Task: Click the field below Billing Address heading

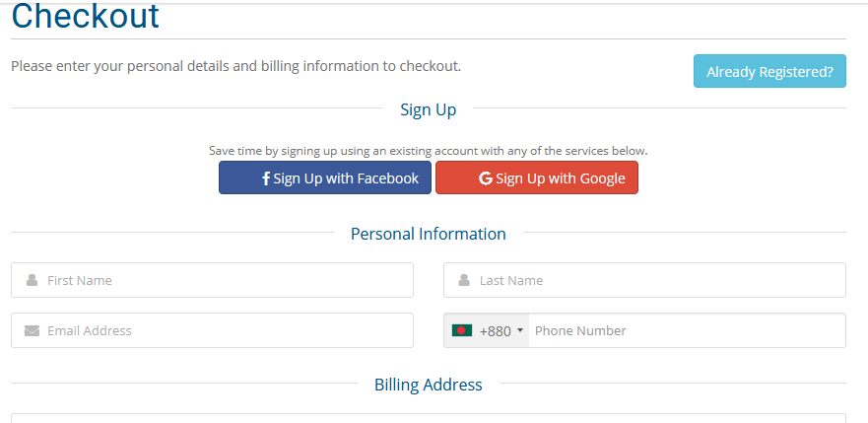Action: tap(428, 418)
